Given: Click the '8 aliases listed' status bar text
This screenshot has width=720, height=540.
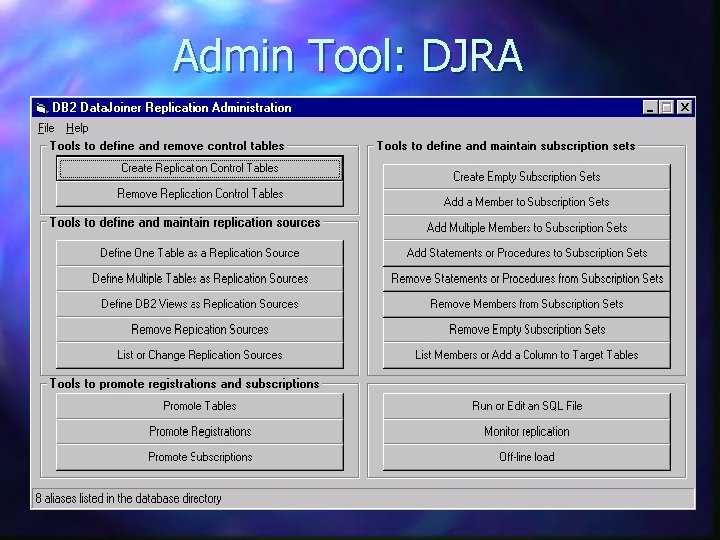Looking at the screenshot, I should (x=129, y=499).
